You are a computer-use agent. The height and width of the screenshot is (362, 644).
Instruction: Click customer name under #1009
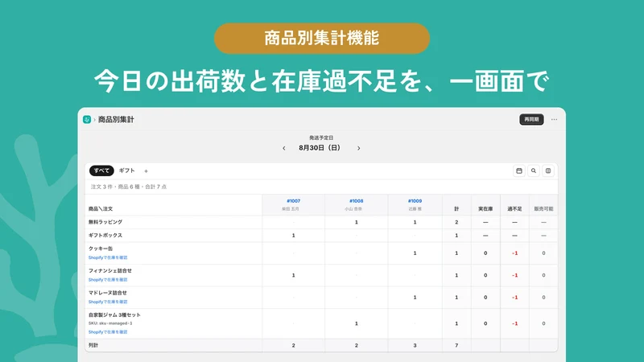tap(415, 209)
